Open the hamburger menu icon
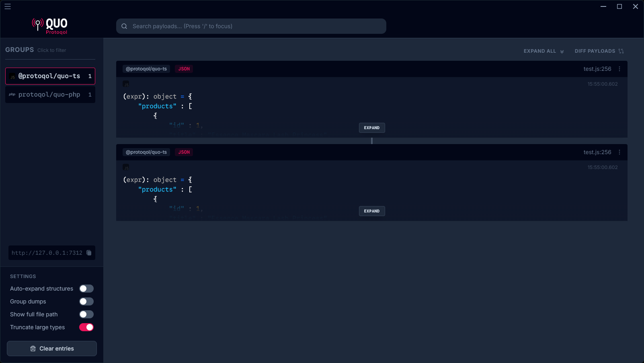The image size is (644, 363). (x=8, y=6)
